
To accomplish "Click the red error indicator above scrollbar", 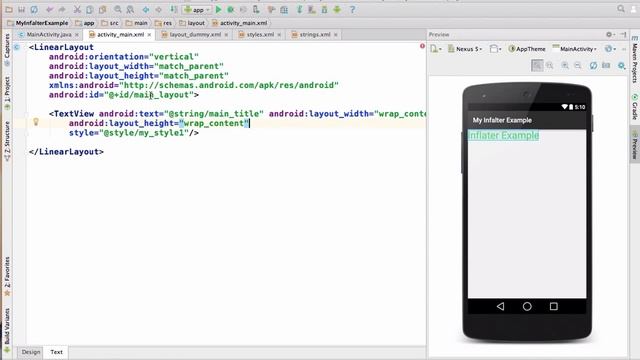I will click(422, 46).
